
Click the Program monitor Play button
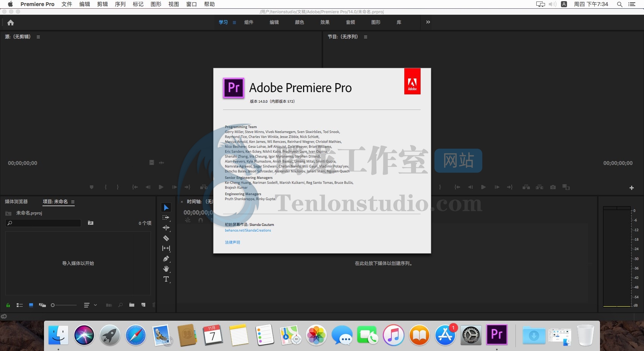483,187
